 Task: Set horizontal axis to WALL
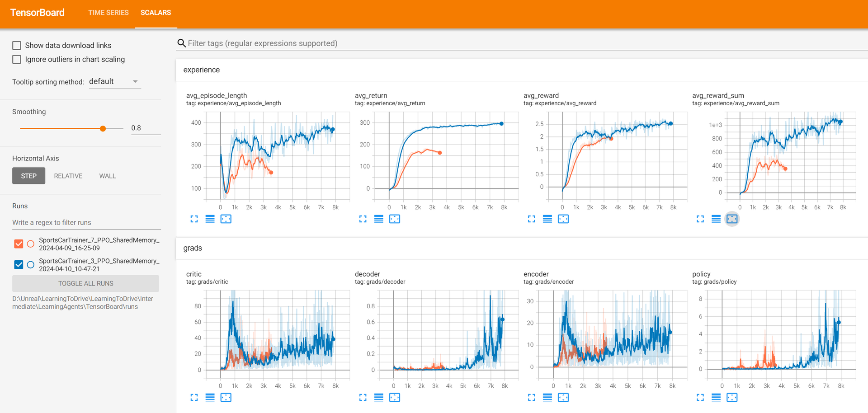pyautogui.click(x=107, y=176)
